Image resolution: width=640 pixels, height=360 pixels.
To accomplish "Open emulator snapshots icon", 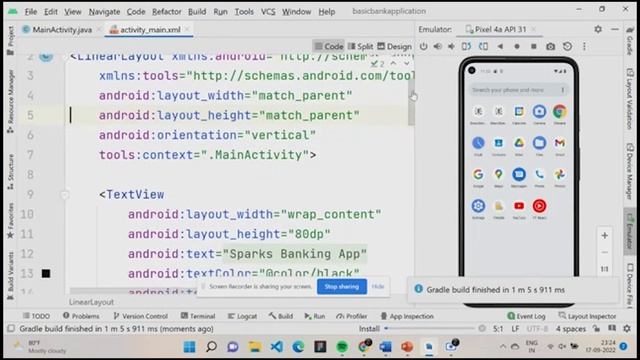I will (x=567, y=47).
